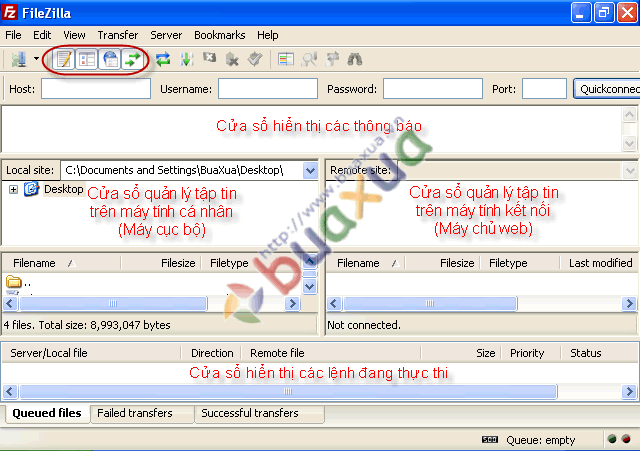Click message log scroll up arrow
Screen dimensions: 640x451
click(629, 114)
